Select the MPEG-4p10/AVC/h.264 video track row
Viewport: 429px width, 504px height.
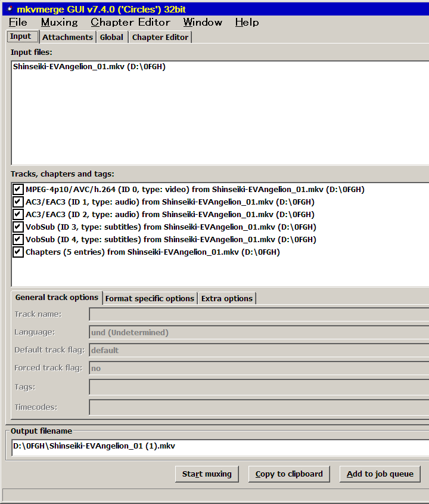[195, 189]
